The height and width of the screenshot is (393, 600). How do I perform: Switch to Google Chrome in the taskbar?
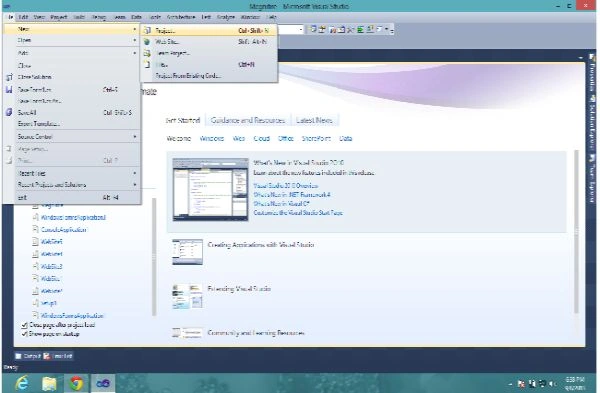pyautogui.click(x=76, y=383)
